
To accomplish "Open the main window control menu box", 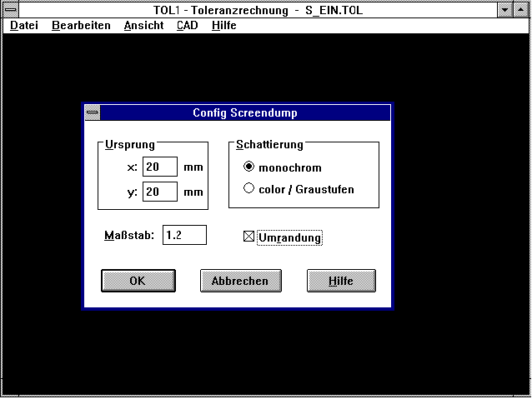I will (x=10, y=9).
